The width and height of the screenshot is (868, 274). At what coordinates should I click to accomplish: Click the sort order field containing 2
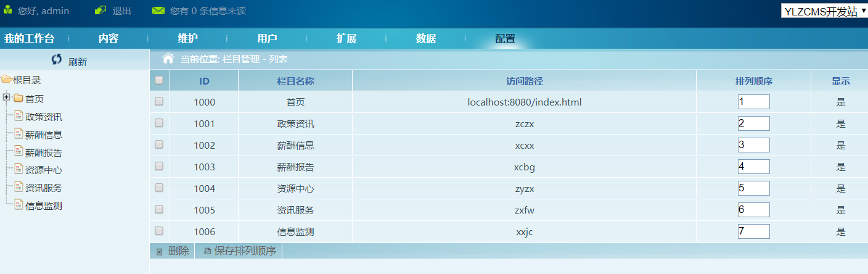(754, 123)
